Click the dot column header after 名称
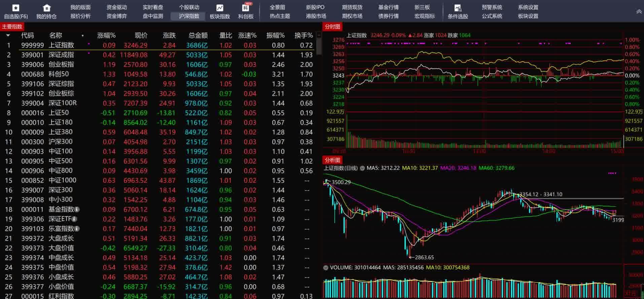Viewport: 644px width, 299px height. click(x=82, y=36)
